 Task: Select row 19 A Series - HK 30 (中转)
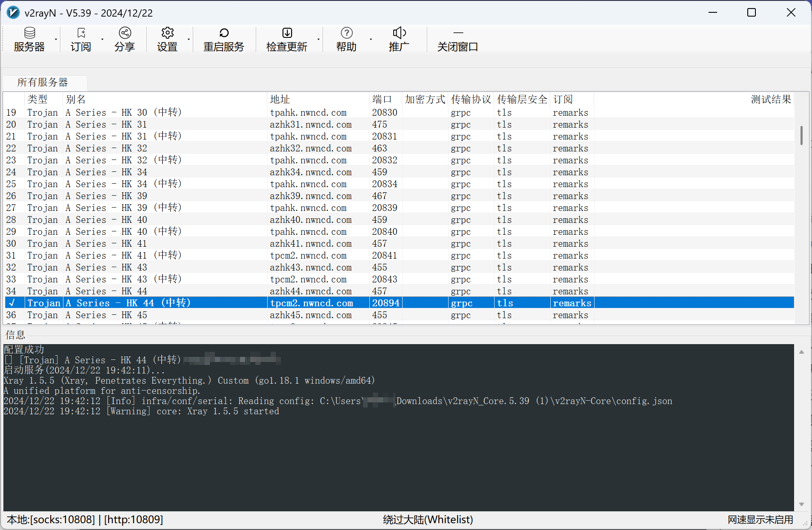pyautogui.click(x=399, y=112)
